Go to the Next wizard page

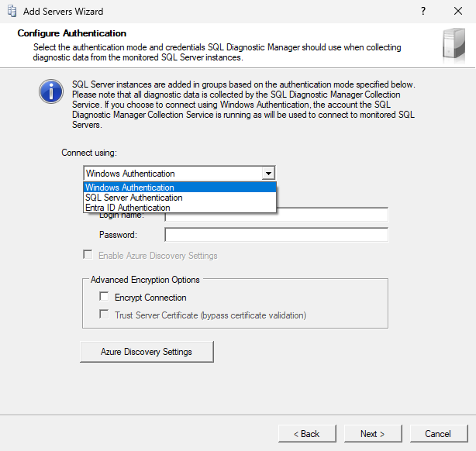372,433
